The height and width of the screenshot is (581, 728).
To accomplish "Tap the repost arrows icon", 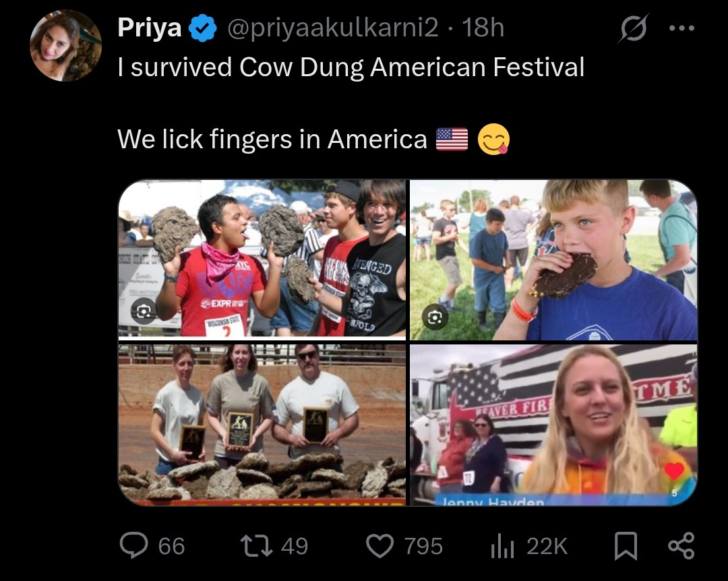I will 256,546.
